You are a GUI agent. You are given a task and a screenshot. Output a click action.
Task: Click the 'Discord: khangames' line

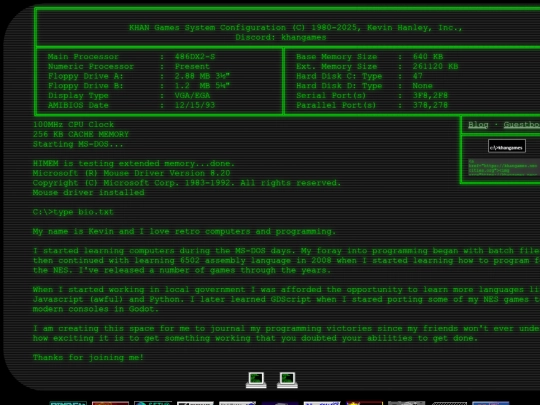click(x=281, y=37)
